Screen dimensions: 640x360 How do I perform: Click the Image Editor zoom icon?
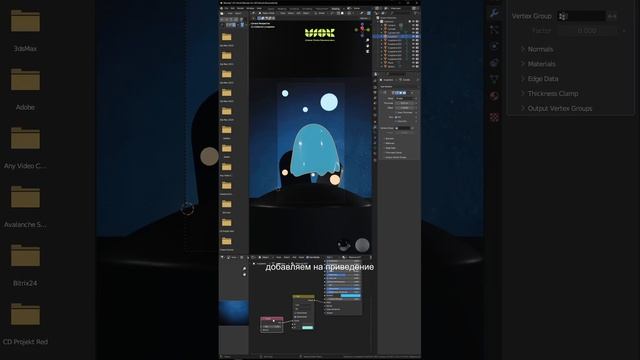[x=244, y=268]
